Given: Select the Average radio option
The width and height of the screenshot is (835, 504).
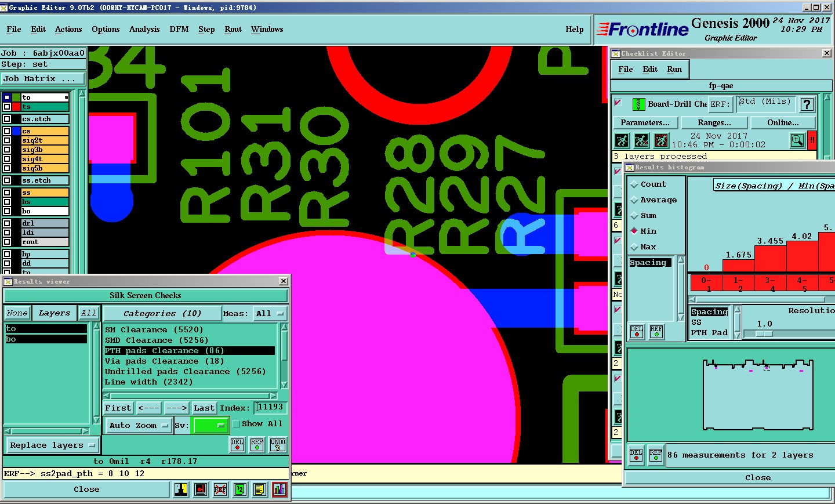Looking at the screenshot, I should point(634,200).
